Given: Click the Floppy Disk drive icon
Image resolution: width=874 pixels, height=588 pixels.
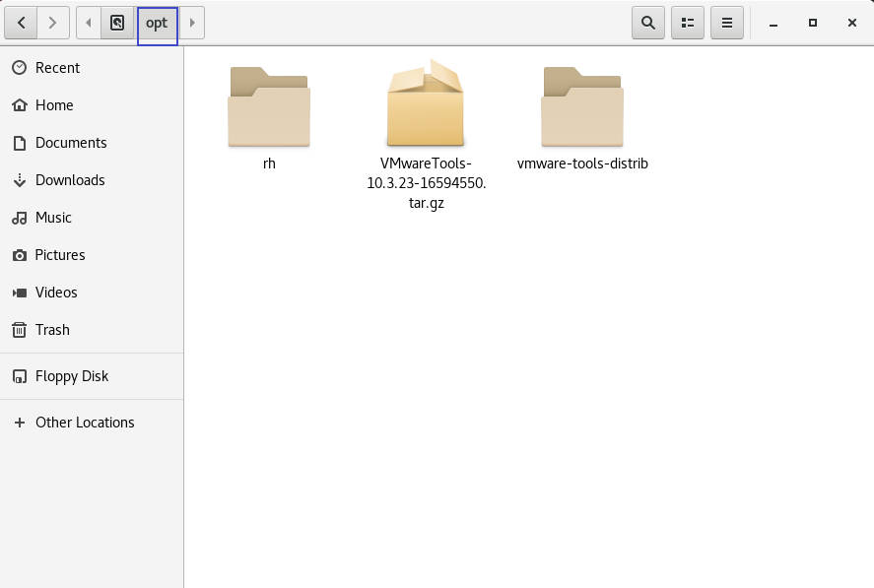Looking at the screenshot, I should (x=20, y=377).
